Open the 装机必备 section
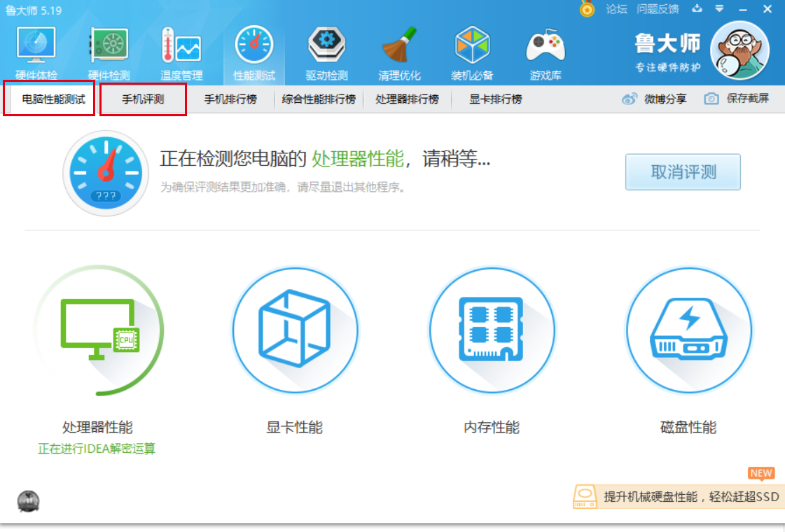The height and width of the screenshot is (532, 785). pyautogui.click(x=472, y=52)
